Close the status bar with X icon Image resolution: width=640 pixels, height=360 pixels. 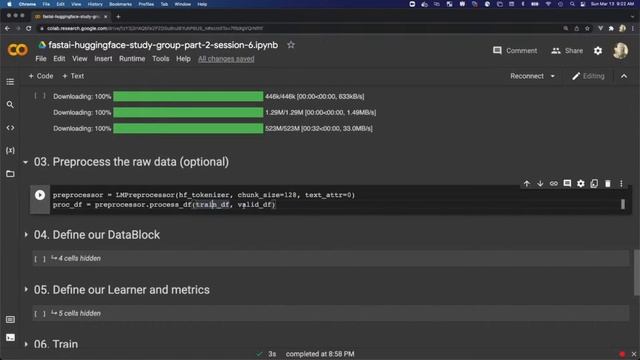click(x=633, y=354)
